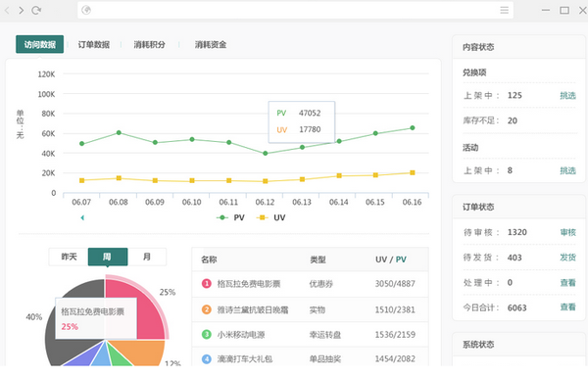Switch to the 消耗资金 tab
The height and width of the screenshot is (377, 588).
(x=211, y=45)
